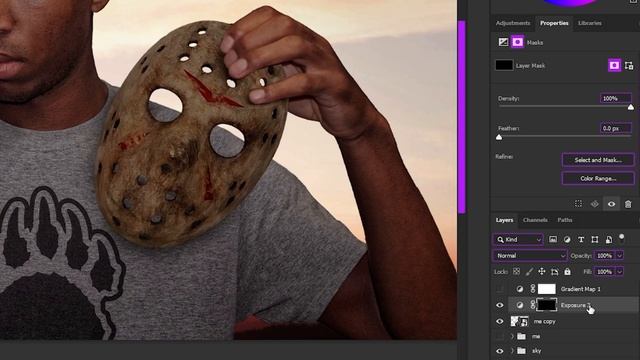
Task: Switch to the Libraries tab
Action: click(589, 23)
